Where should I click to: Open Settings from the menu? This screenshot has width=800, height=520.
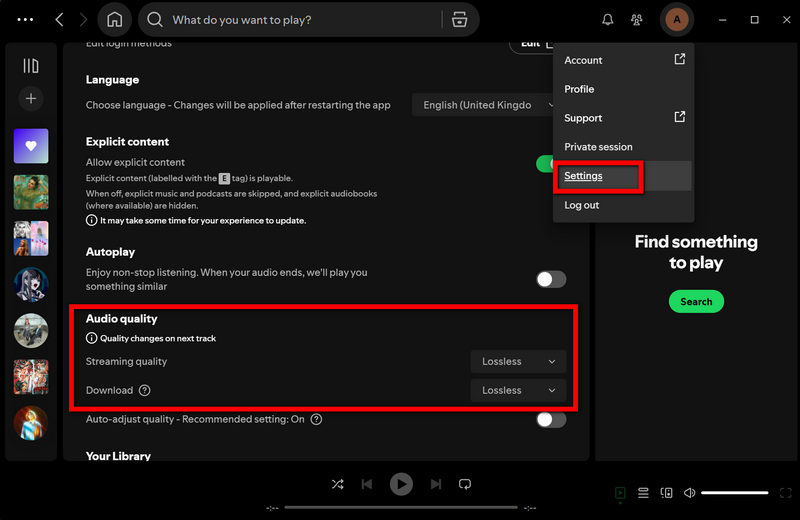(x=623, y=176)
